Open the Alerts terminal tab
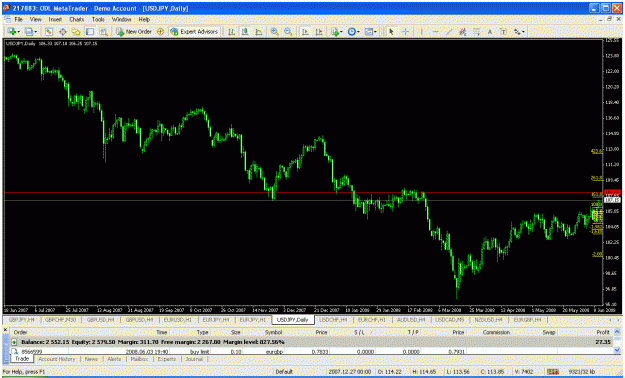This screenshot has width=625, height=378. [x=114, y=359]
